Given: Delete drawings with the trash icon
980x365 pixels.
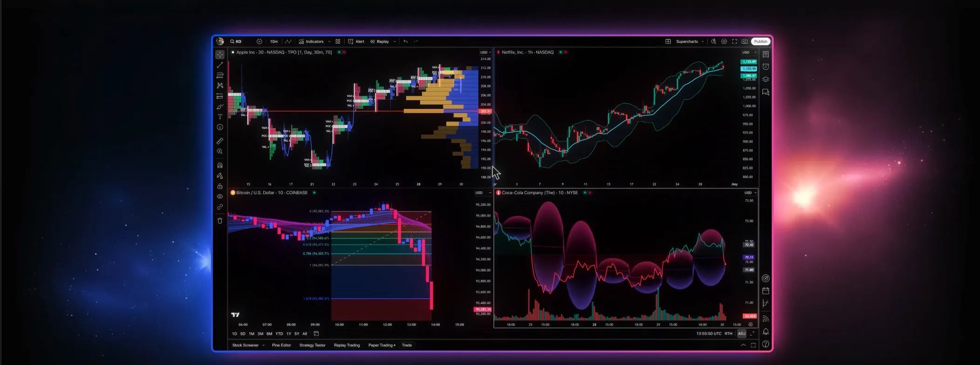Looking at the screenshot, I should (x=220, y=221).
